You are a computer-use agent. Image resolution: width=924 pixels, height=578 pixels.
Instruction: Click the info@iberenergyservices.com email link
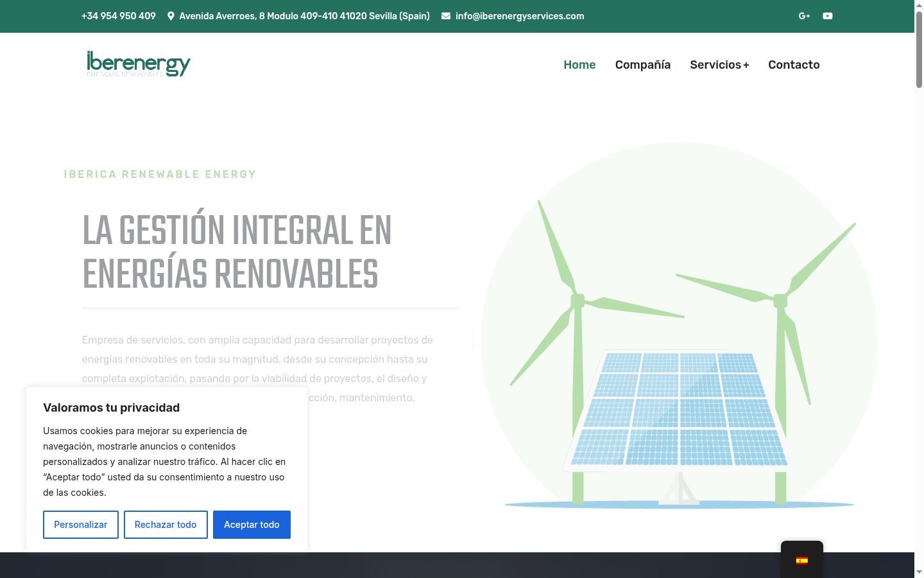point(520,16)
